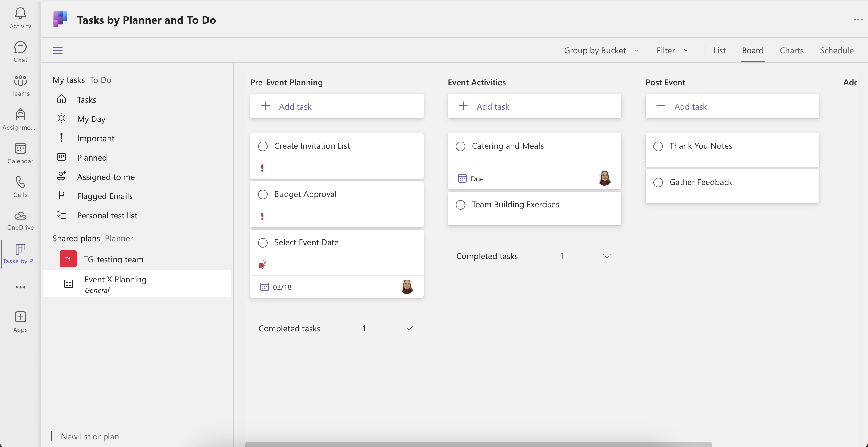Open the Teams section

pyautogui.click(x=20, y=85)
